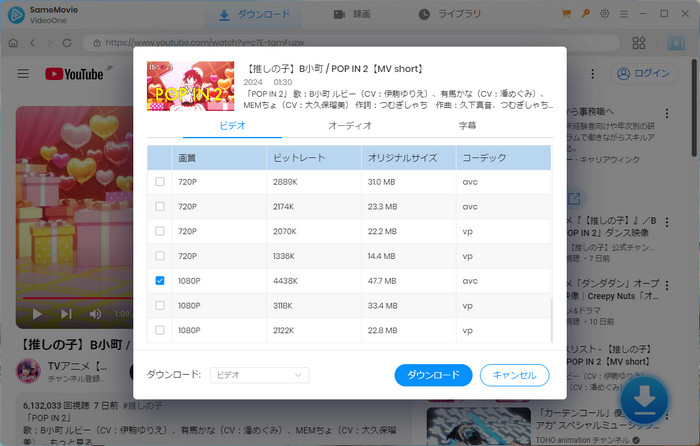Check the 1080P 3118K vp row
The image size is (700, 446).
coord(160,305)
